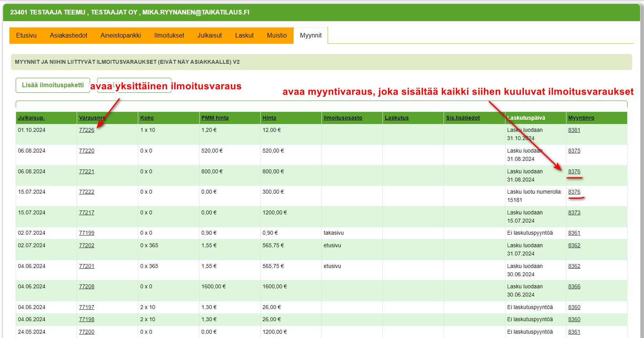
Task: Open reservation number 77208
Action: click(x=87, y=286)
